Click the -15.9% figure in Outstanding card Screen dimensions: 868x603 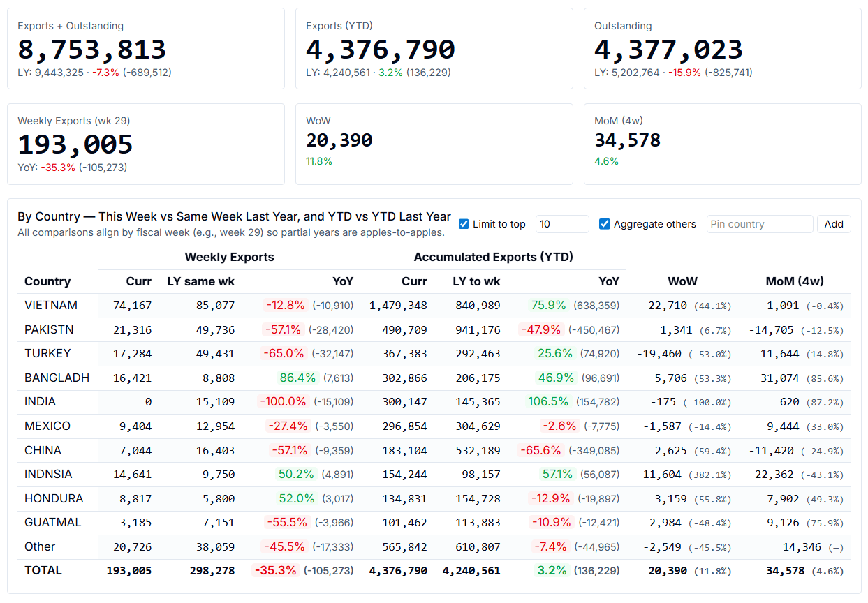684,73
